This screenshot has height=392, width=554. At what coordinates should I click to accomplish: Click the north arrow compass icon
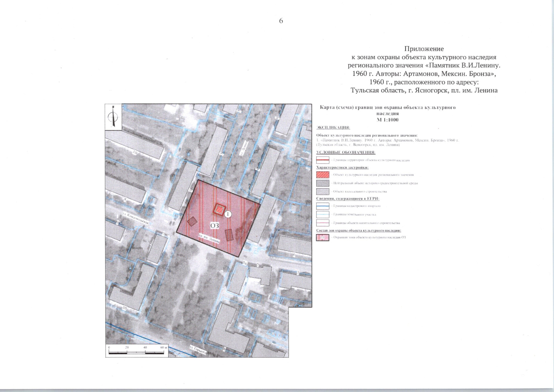(x=113, y=117)
